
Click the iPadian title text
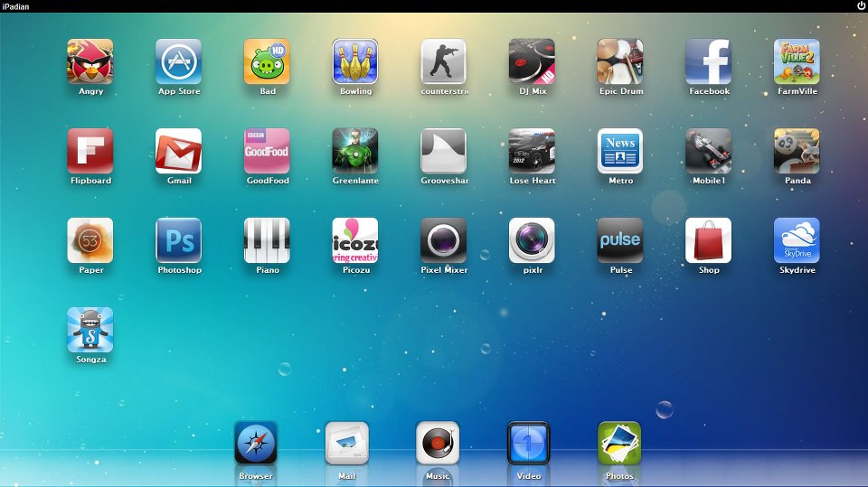pyautogui.click(x=15, y=6)
